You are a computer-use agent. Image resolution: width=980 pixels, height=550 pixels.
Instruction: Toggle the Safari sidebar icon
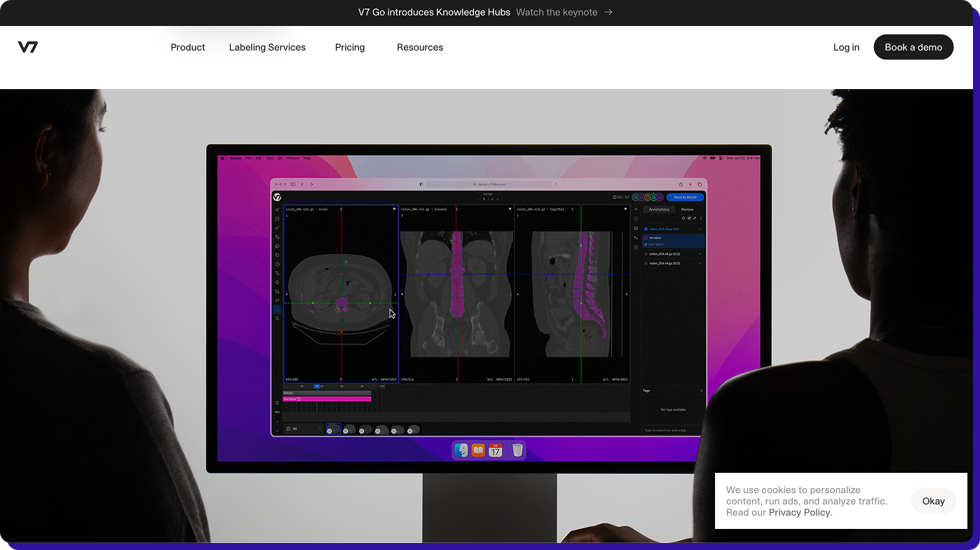point(293,185)
